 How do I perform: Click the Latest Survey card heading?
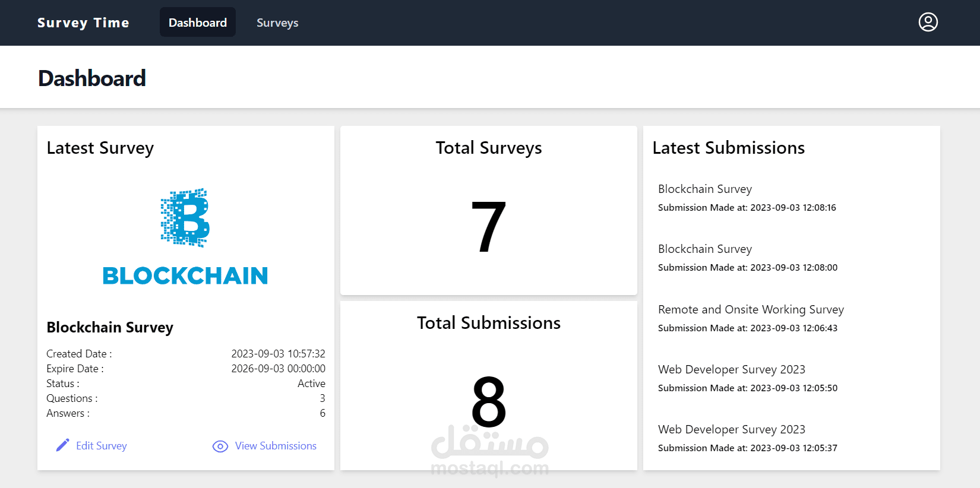(x=100, y=148)
